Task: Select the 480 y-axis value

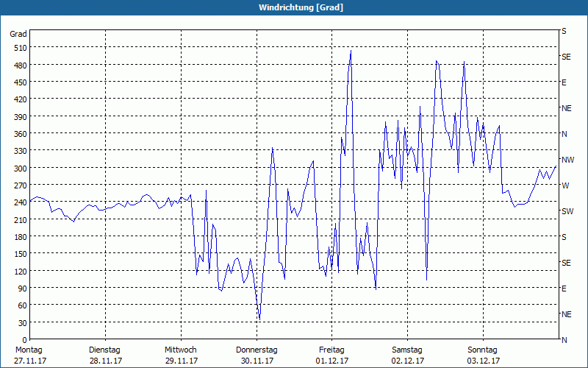Action: 21,66
